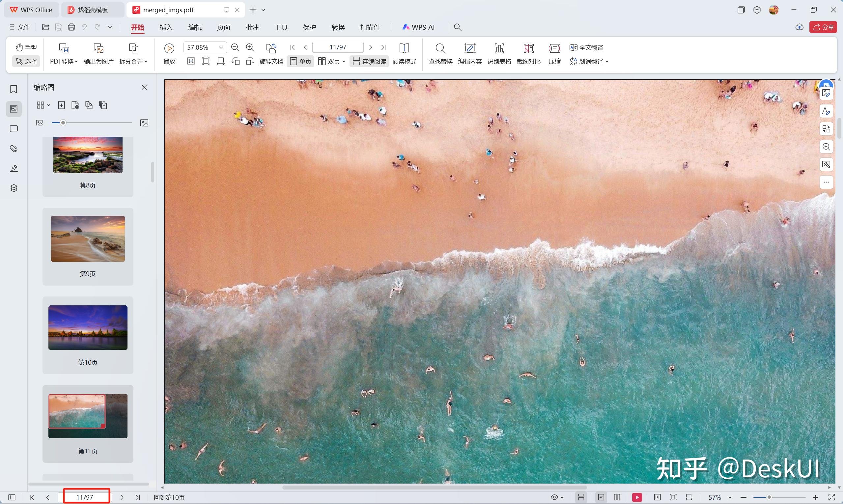Open the attachments paperclip panel in sidebar

(x=14, y=149)
